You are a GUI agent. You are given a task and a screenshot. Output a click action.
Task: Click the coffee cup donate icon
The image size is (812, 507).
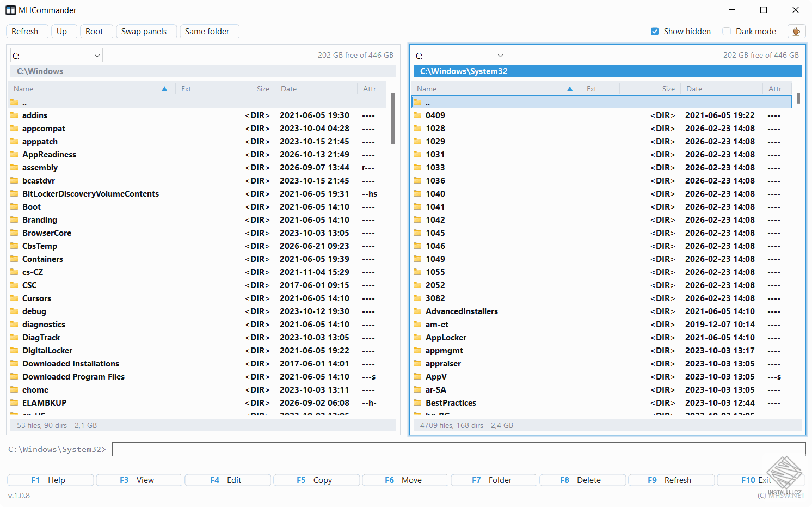pos(796,32)
